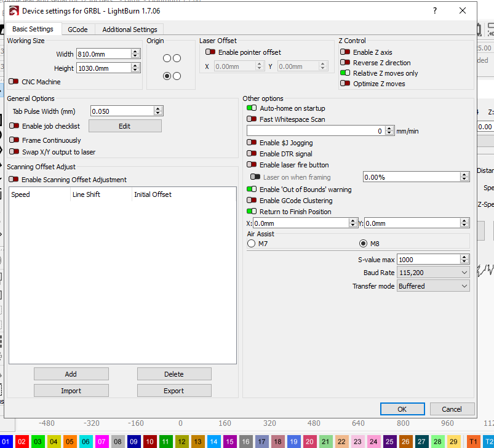Switch to the GCode tab

click(78, 30)
